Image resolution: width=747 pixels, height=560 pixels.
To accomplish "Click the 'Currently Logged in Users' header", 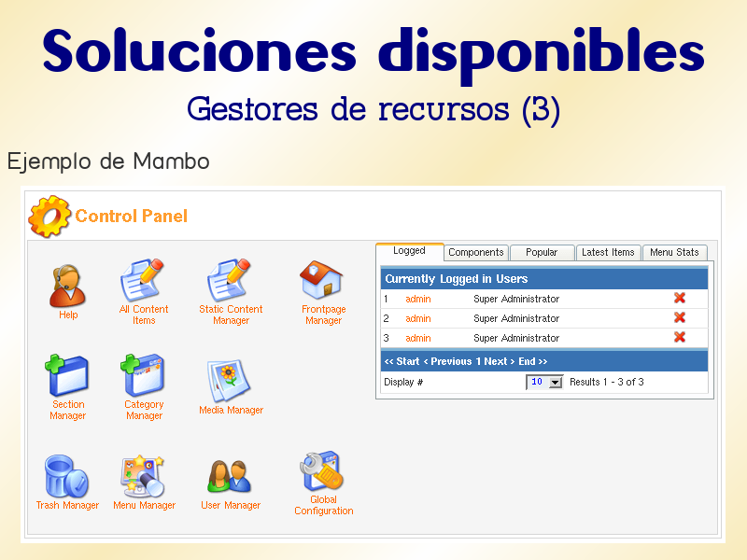I will (457, 279).
